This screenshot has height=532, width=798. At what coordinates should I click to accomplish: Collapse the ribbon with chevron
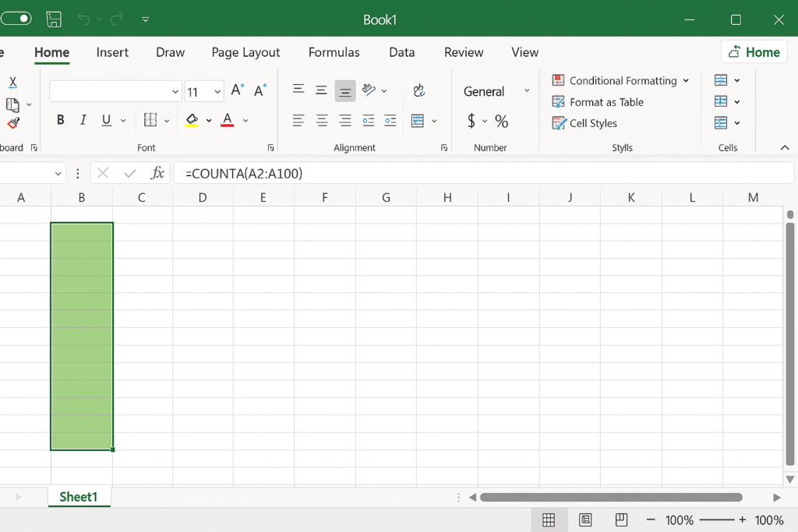[x=785, y=147]
